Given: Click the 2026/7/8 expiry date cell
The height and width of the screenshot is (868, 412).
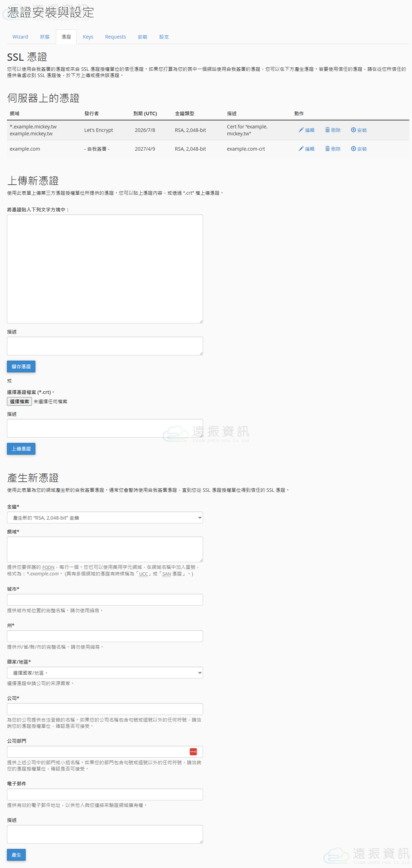Looking at the screenshot, I should tap(145, 130).
